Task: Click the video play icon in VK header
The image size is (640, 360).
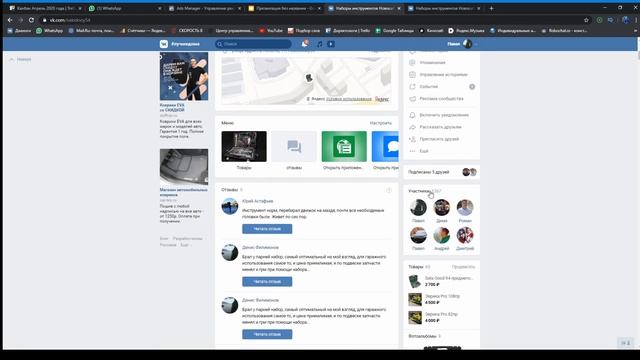Action: pyautogui.click(x=331, y=44)
